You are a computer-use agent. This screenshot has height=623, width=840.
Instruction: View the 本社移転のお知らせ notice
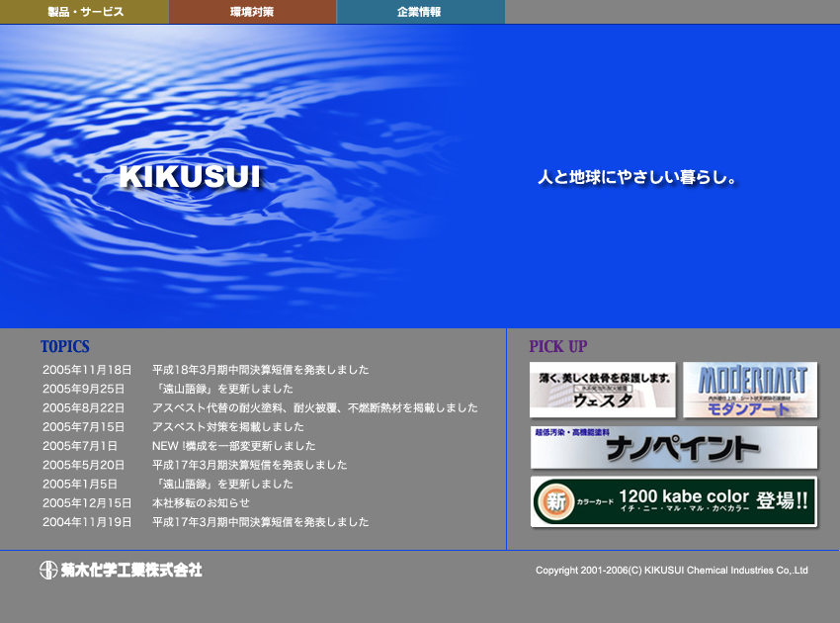click(x=201, y=502)
